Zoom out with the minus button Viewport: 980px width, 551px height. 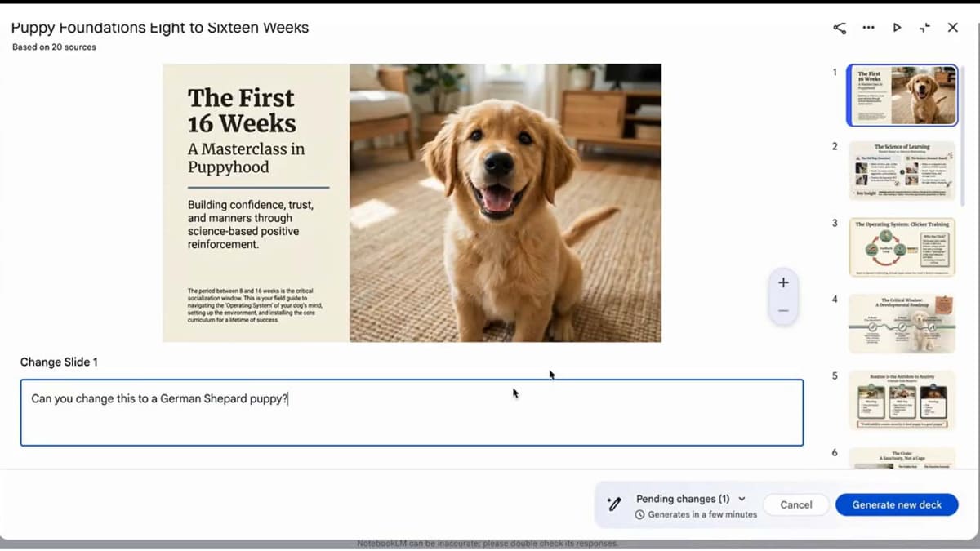point(783,311)
